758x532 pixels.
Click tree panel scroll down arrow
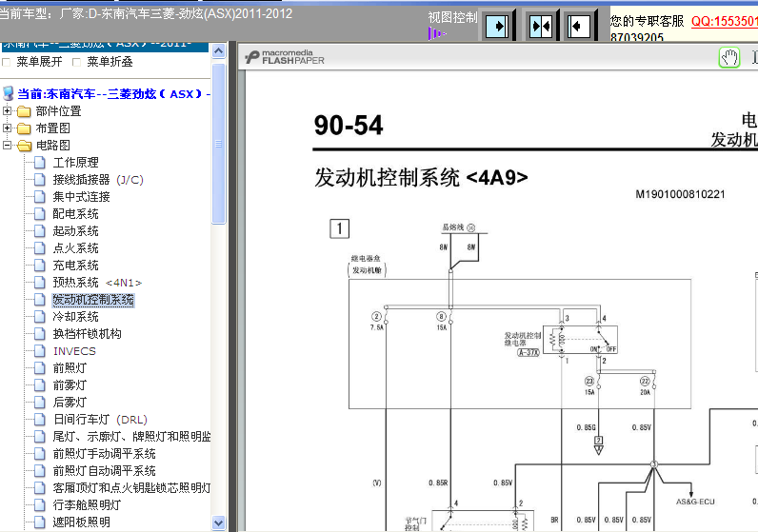(x=218, y=522)
